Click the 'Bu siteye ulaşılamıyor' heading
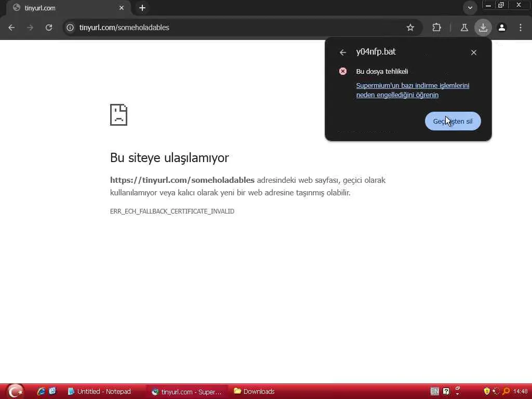This screenshot has height=399, width=532. click(169, 158)
